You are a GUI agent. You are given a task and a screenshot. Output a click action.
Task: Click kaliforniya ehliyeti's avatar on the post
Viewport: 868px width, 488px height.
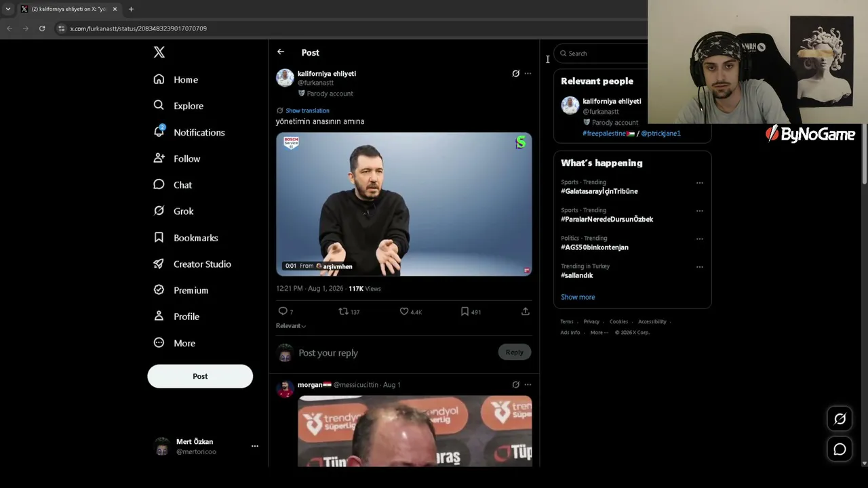(x=285, y=78)
